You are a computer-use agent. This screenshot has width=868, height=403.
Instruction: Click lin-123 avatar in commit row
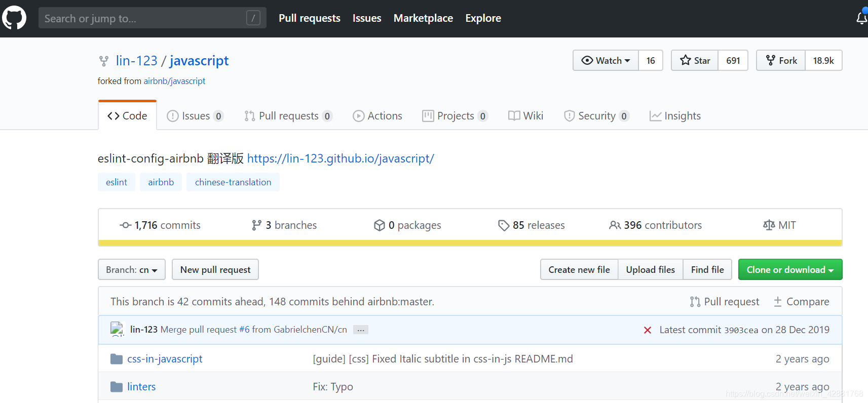[117, 329]
